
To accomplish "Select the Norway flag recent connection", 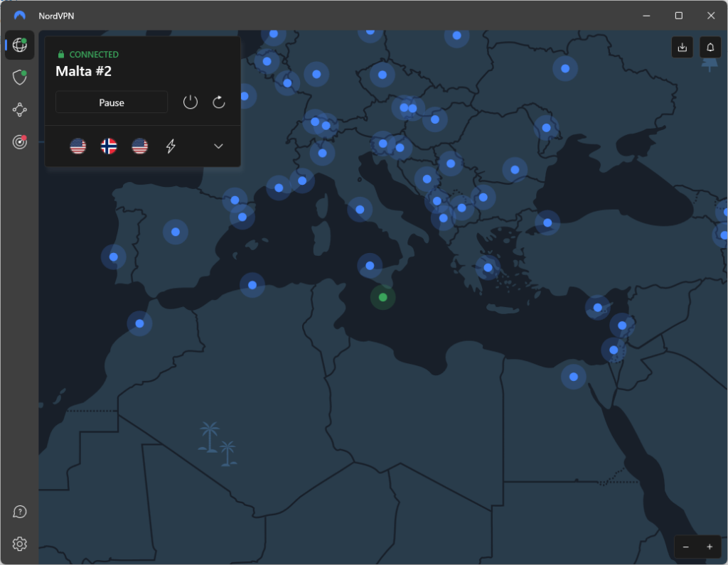I will [x=109, y=146].
